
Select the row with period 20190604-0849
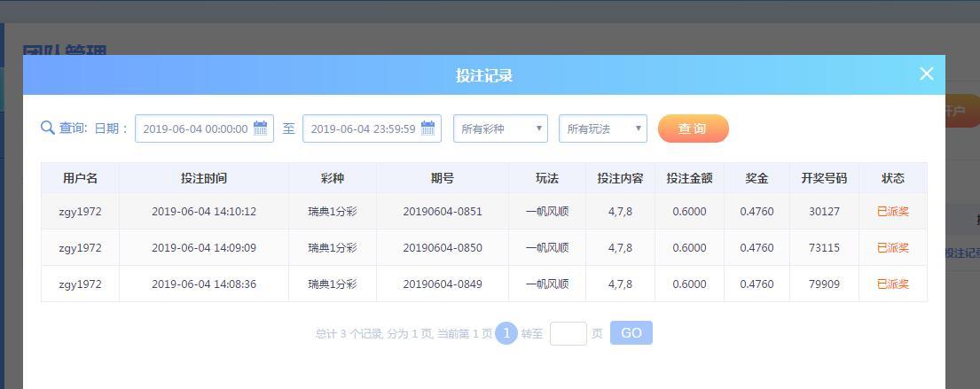pyautogui.click(x=483, y=284)
